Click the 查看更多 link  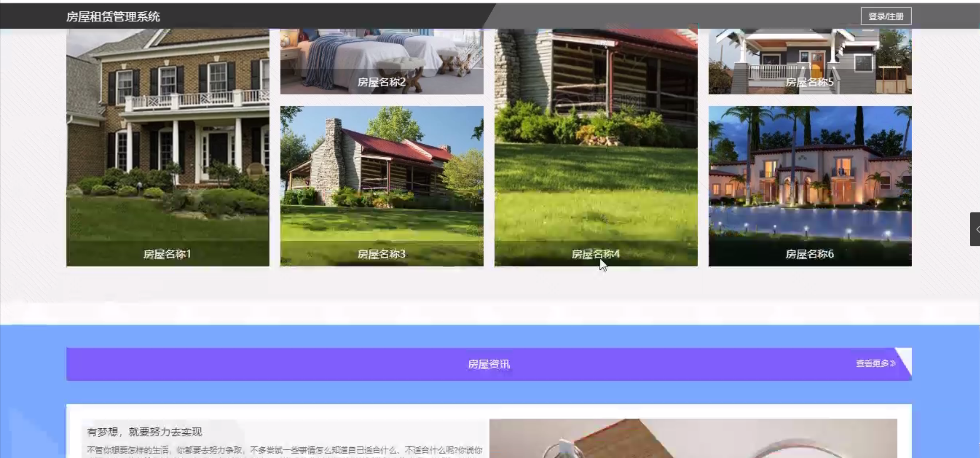click(x=872, y=364)
